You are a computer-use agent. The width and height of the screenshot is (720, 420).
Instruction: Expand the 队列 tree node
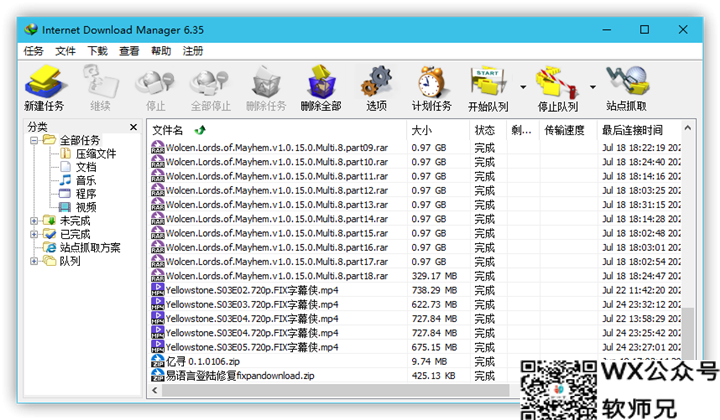click(34, 261)
